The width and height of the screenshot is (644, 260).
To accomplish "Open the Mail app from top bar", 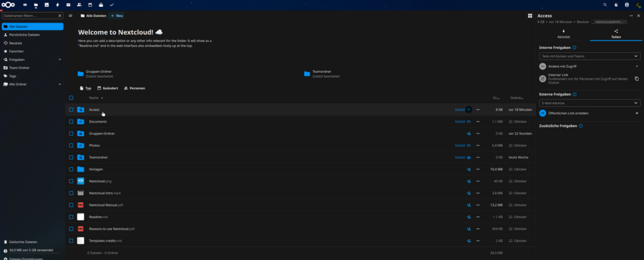I will click(x=69, y=4).
